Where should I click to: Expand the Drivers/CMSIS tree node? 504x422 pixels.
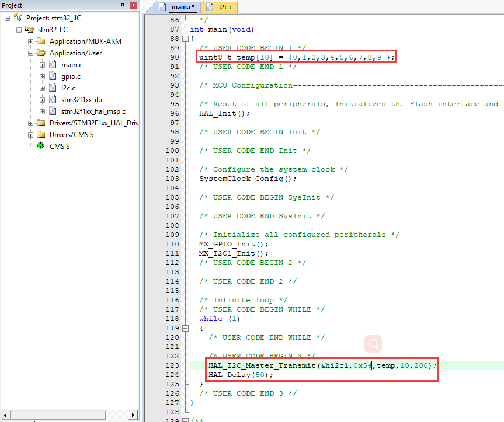tap(31, 134)
